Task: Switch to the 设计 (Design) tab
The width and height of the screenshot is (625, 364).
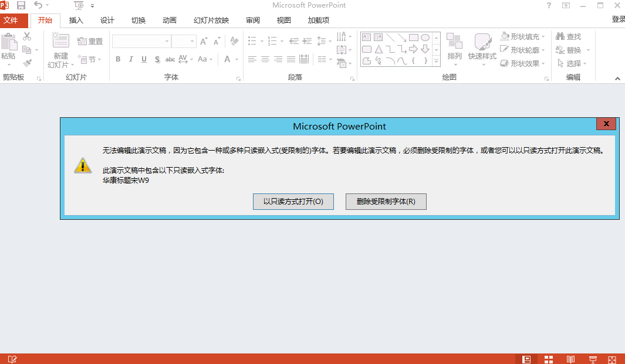Action: point(107,21)
